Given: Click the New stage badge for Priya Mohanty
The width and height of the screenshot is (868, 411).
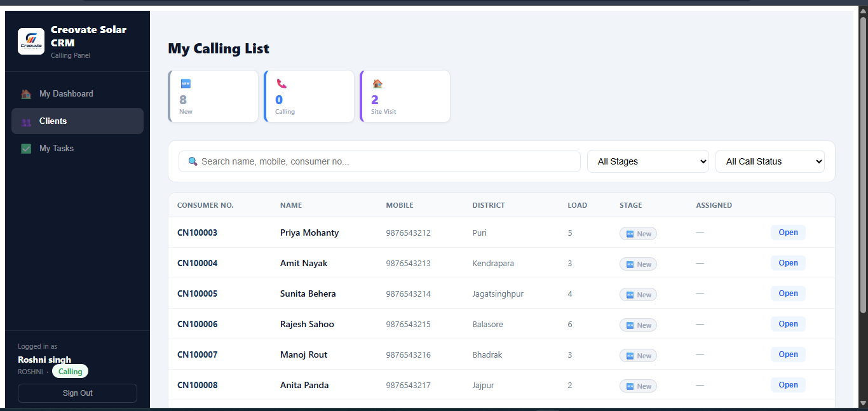Looking at the screenshot, I should (x=638, y=234).
